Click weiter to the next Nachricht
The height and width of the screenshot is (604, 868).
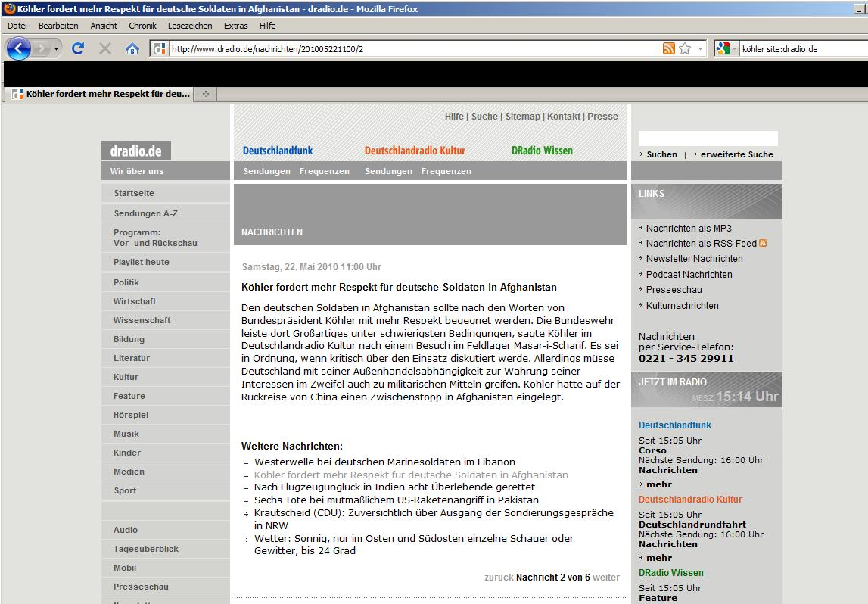(x=606, y=577)
